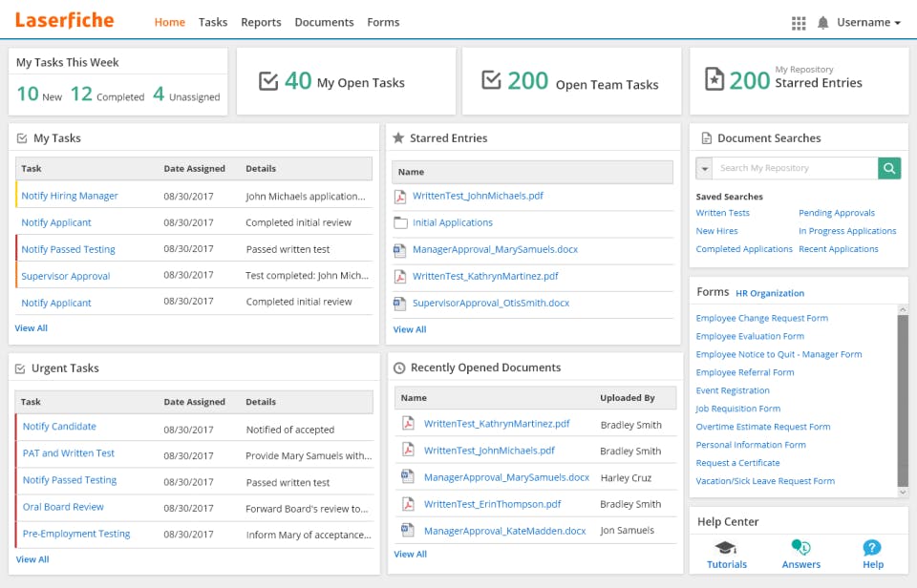The image size is (917, 588).
Task: Click the PDF icon beside WrittenTest_ErinThompson.pdf
Action: (408, 504)
